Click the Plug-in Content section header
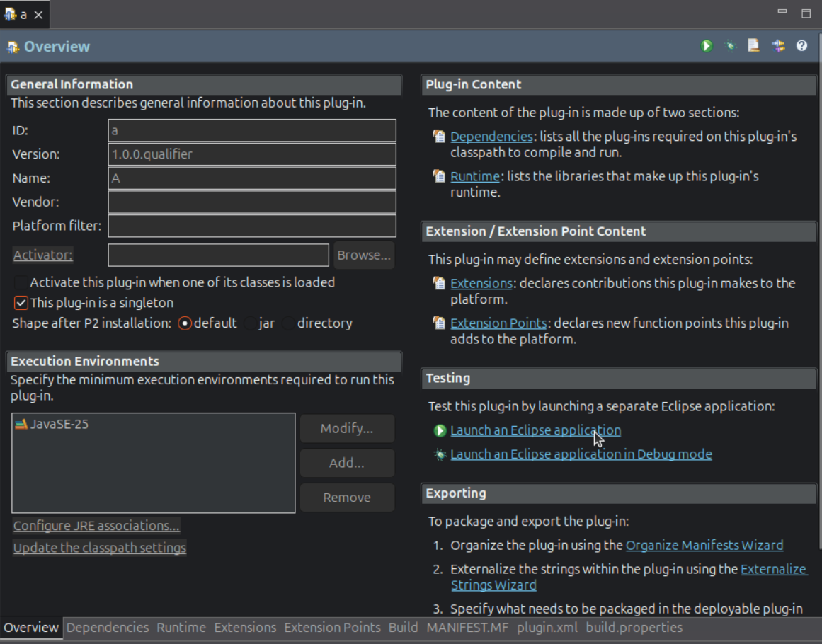Viewport: 822px width, 644px height. [619, 84]
